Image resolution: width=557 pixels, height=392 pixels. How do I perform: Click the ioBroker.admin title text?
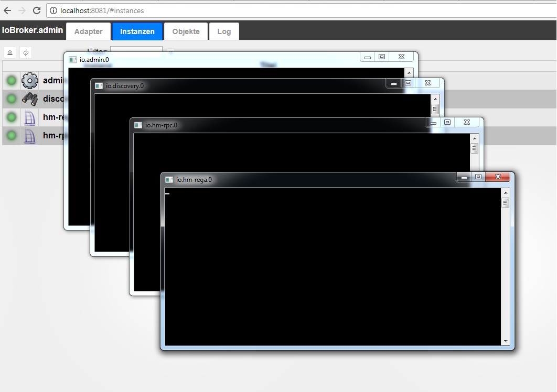click(32, 30)
